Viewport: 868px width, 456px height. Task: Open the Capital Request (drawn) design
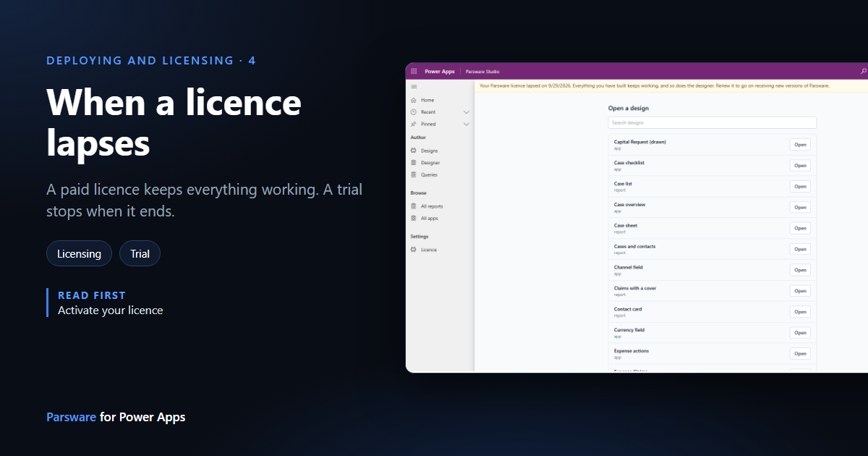[x=800, y=145]
